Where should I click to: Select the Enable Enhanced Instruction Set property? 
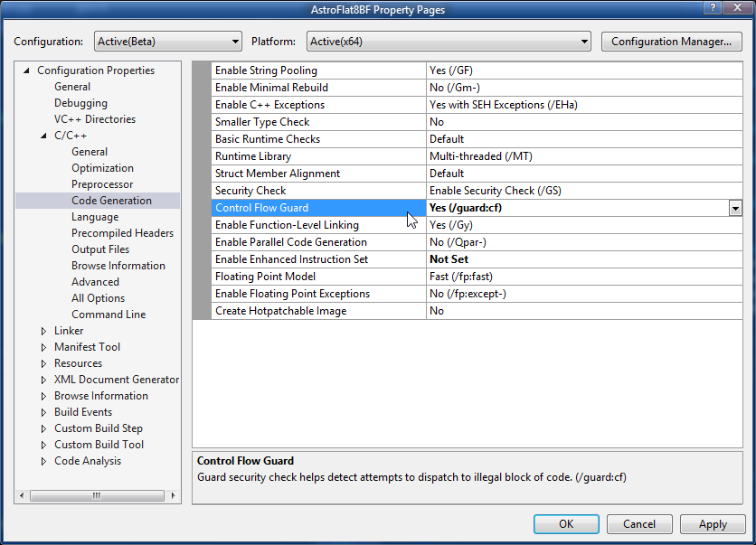click(318, 259)
